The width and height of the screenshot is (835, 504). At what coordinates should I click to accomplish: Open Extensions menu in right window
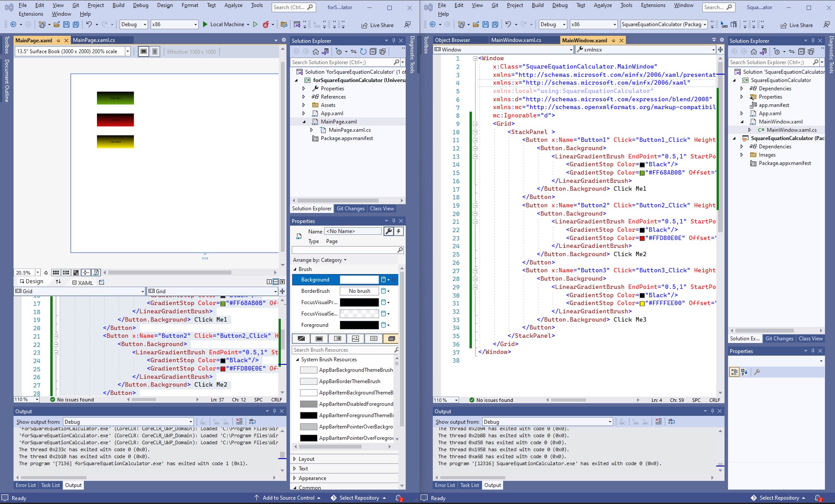(653, 5)
